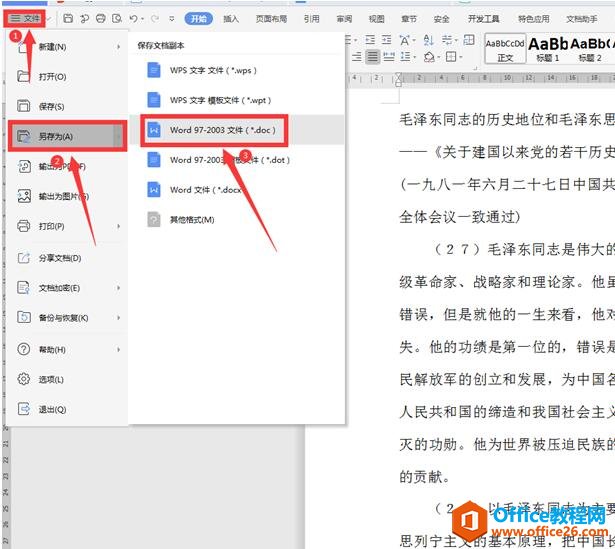Click the 输出为图片 picture icon
The height and width of the screenshot is (549, 615).
pyautogui.click(x=24, y=196)
